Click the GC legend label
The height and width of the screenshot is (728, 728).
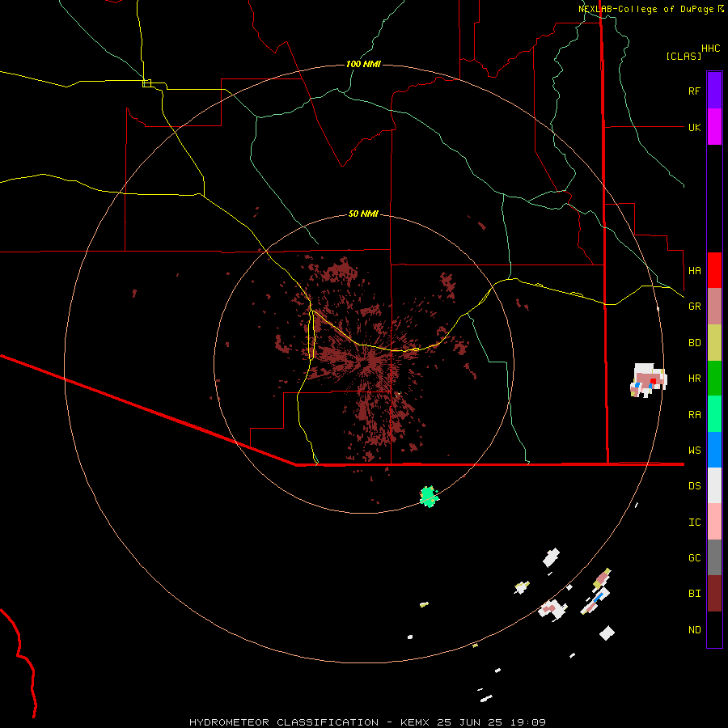(x=694, y=558)
